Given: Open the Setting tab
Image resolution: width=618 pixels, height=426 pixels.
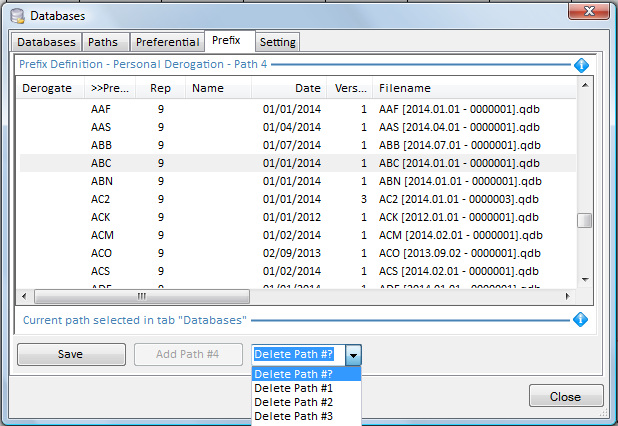Looking at the screenshot, I should click(x=277, y=42).
